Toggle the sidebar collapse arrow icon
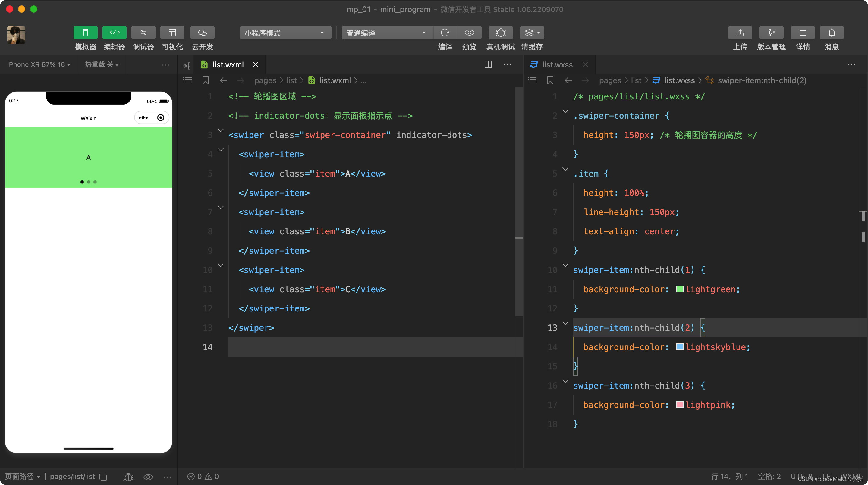 (187, 65)
